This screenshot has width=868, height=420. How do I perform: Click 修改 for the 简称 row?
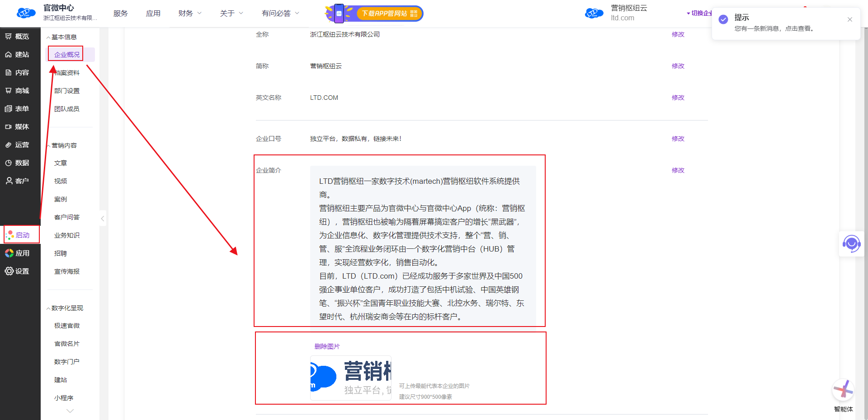coord(678,66)
